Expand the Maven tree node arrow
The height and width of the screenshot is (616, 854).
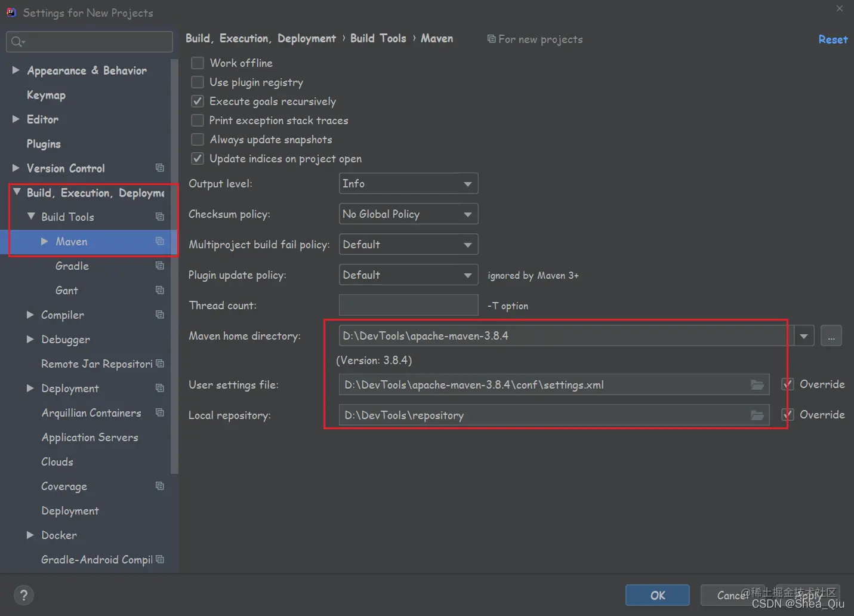pyautogui.click(x=45, y=241)
